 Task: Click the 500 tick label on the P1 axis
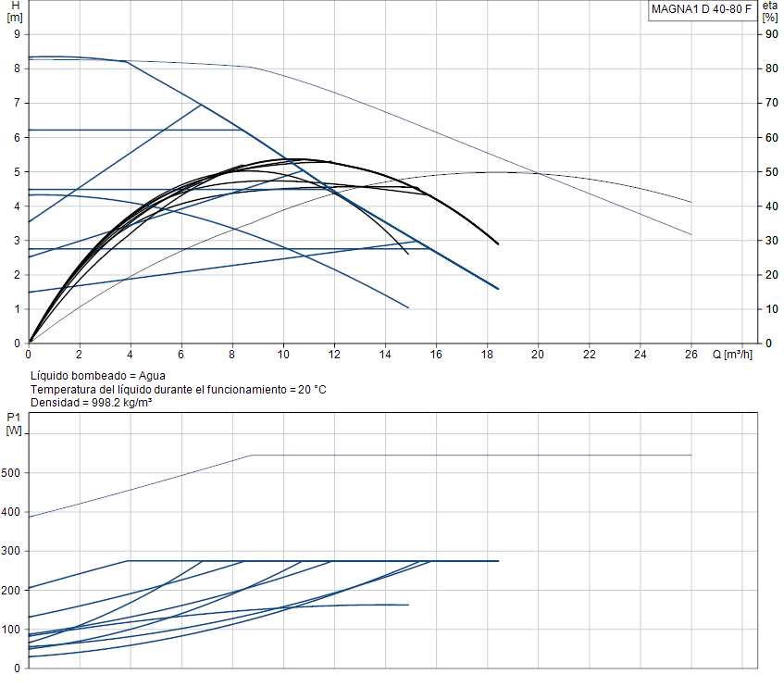tap(10, 473)
